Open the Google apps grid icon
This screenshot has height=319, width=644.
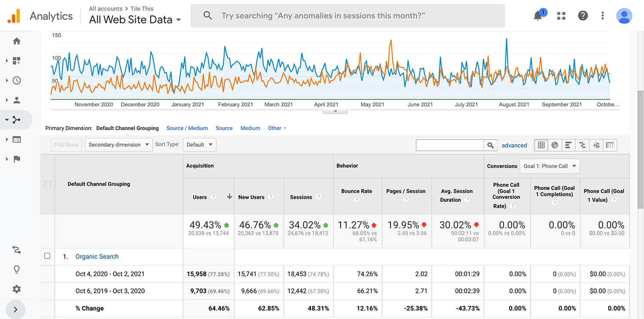tap(561, 16)
